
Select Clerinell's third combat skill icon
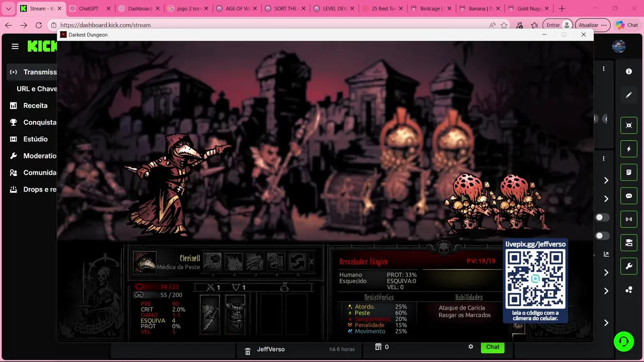(x=255, y=261)
